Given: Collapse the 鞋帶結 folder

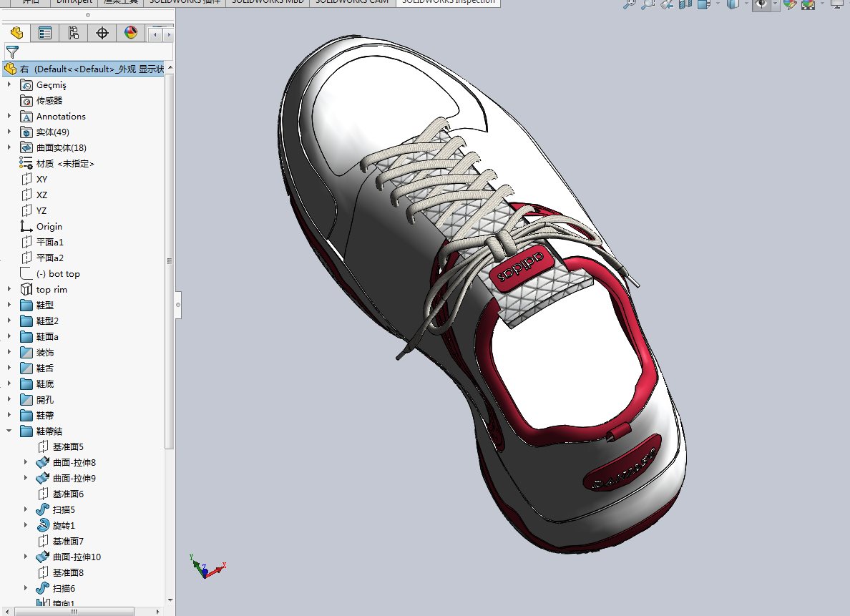Looking at the screenshot, I should click(x=9, y=431).
